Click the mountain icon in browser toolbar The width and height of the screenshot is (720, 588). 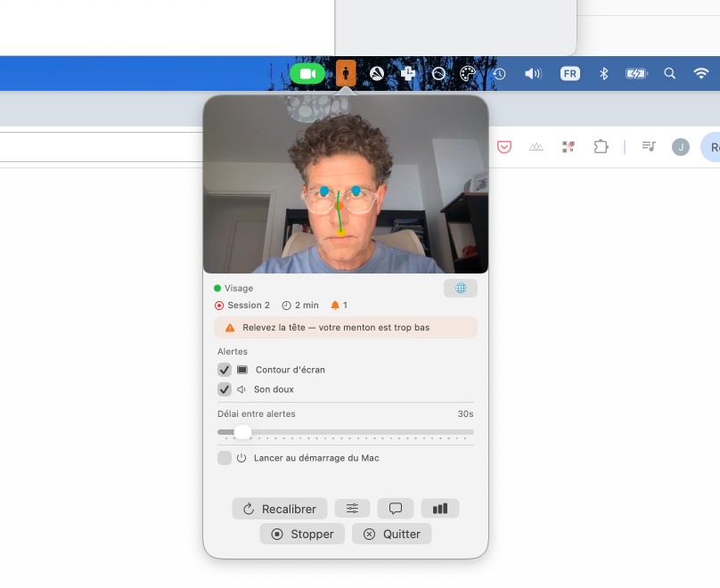coord(536,147)
